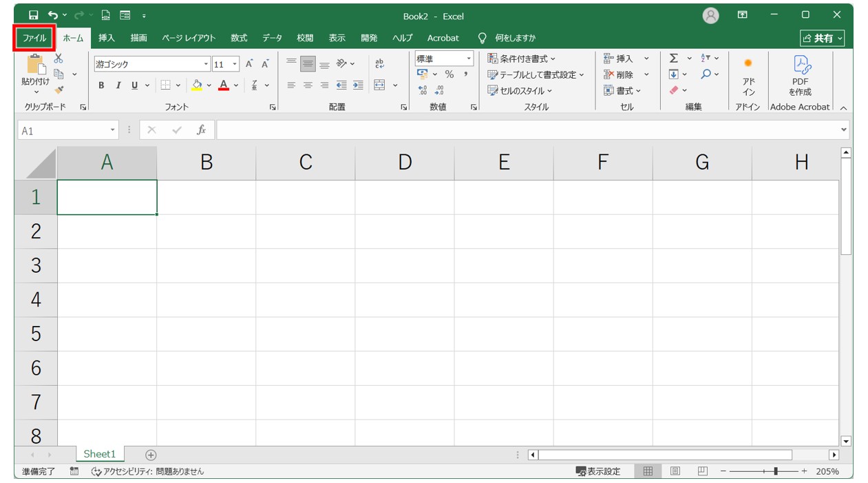
Task: Click the Paste clipboard icon
Action: (35, 65)
